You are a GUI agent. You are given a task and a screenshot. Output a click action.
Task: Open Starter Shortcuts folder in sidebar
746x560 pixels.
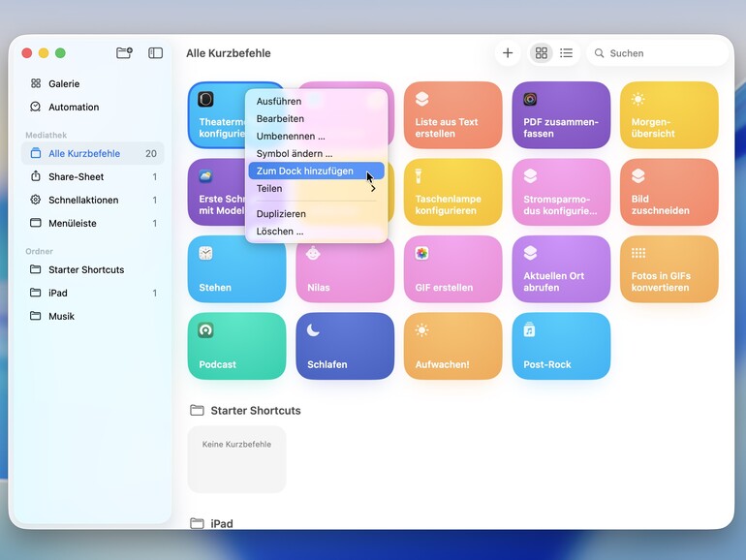[x=93, y=269]
